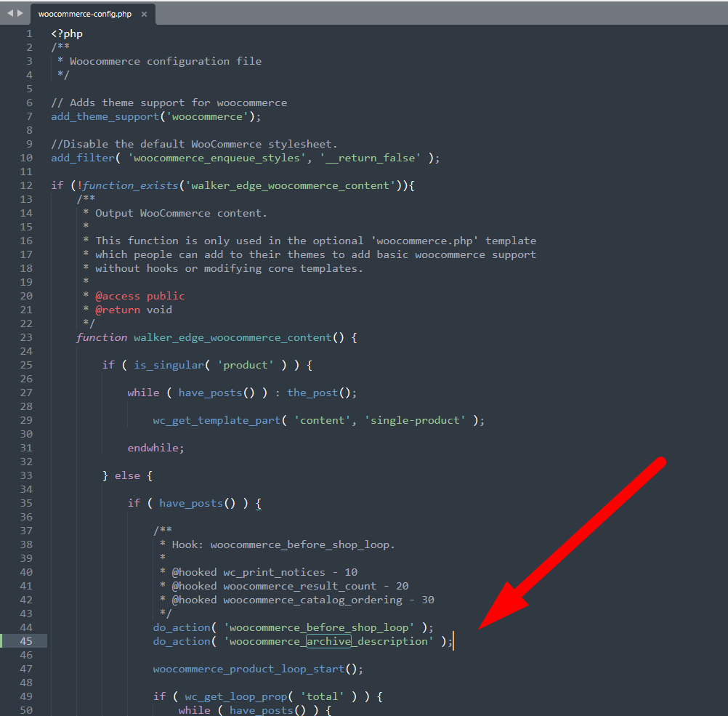Click the '__return_false' string
Image resolution: width=728 pixels, height=716 pixels.
[370, 158]
